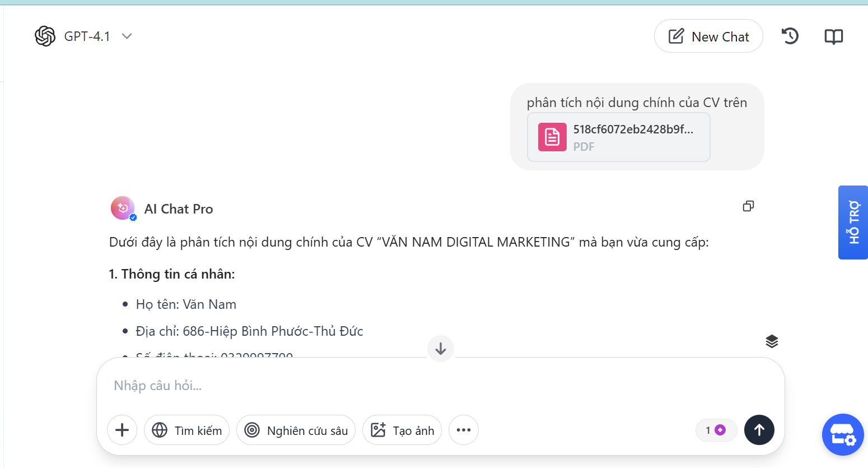Expand the GPT-4.1 model dropdown
The height and width of the screenshot is (468, 868).
click(127, 36)
